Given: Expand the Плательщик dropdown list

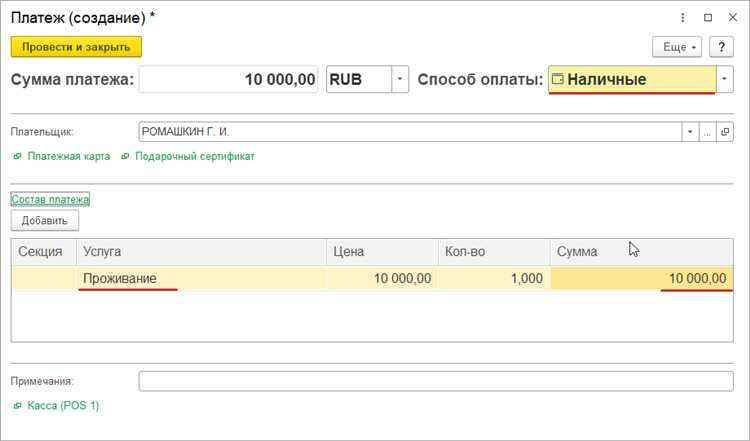Looking at the screenshot, I should tap(690, 132).
